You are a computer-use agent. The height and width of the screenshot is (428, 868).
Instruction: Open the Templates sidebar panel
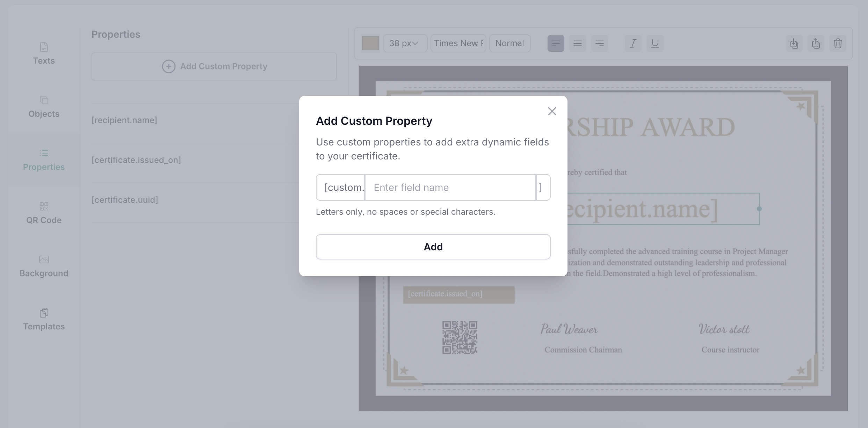point(44,319)
